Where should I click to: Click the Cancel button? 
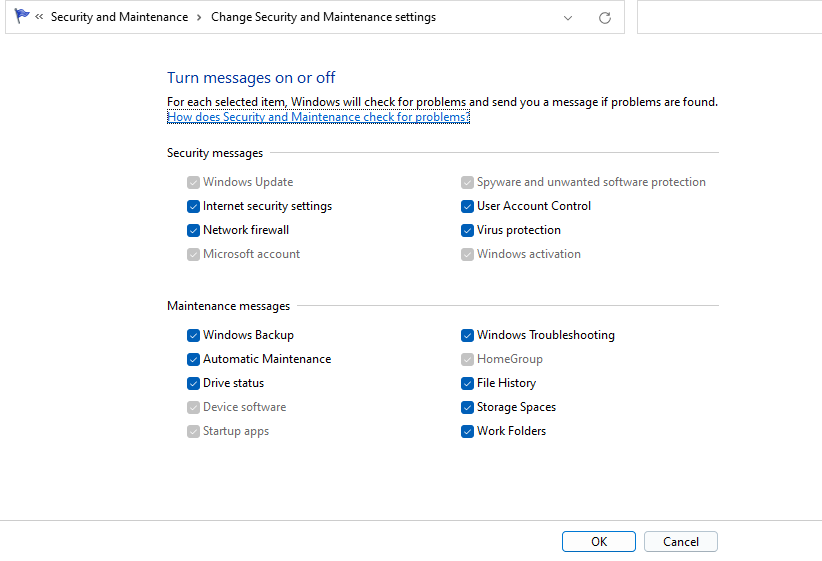[680, 541]
